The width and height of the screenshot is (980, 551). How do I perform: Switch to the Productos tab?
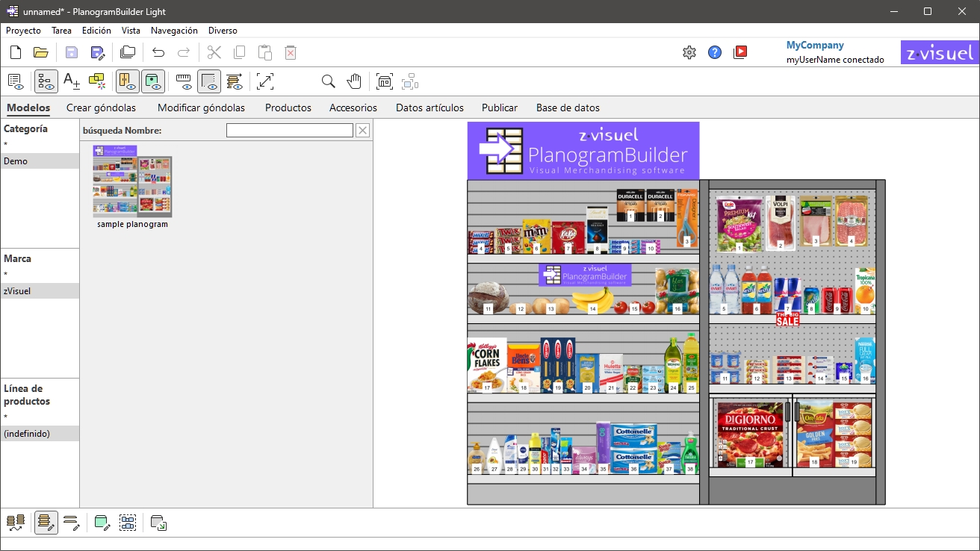(x=288, y=108)
